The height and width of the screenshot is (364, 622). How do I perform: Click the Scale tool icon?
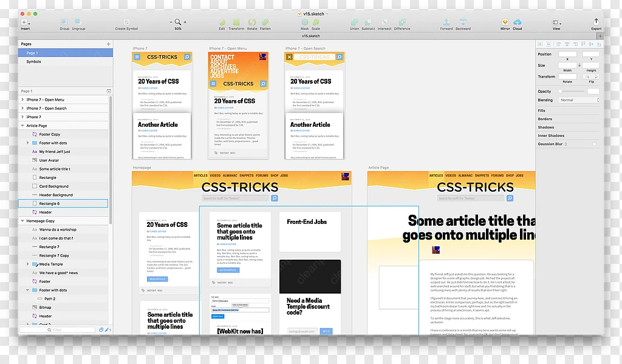[316, 22]
